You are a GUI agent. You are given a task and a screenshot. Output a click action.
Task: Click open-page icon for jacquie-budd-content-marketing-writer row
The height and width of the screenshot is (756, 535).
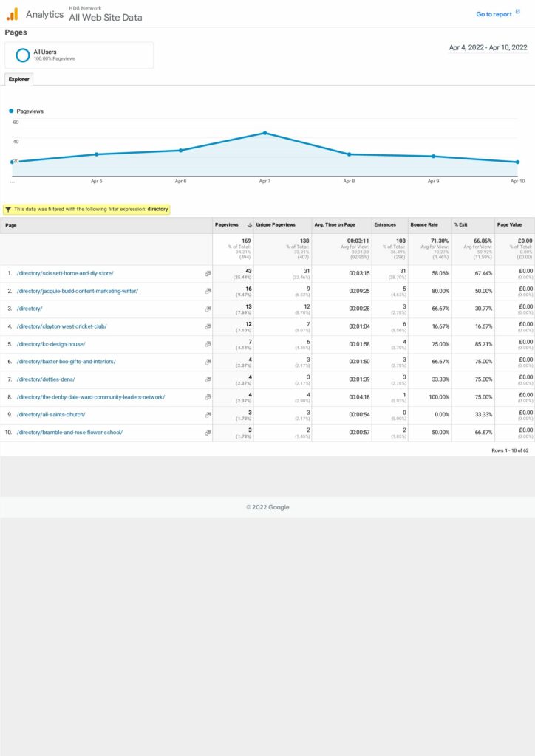pos(208,292)
